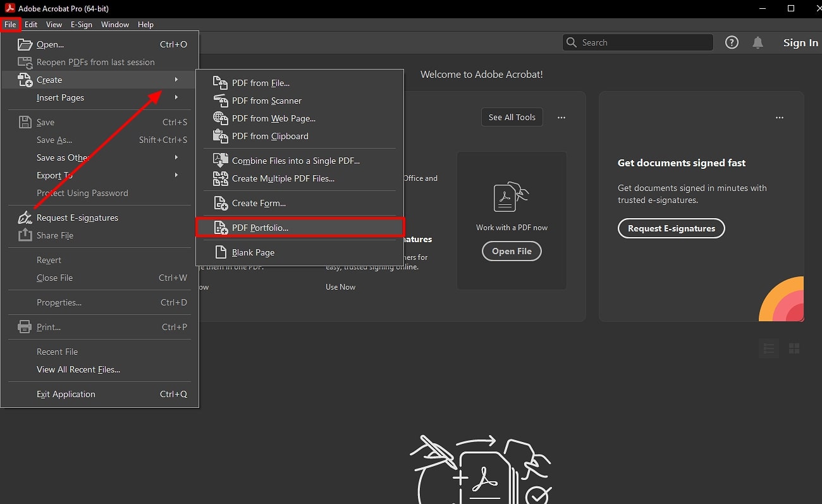This screenshot has height=504, width=822.
Task: Open the Window menu
Action: [115, 25]
